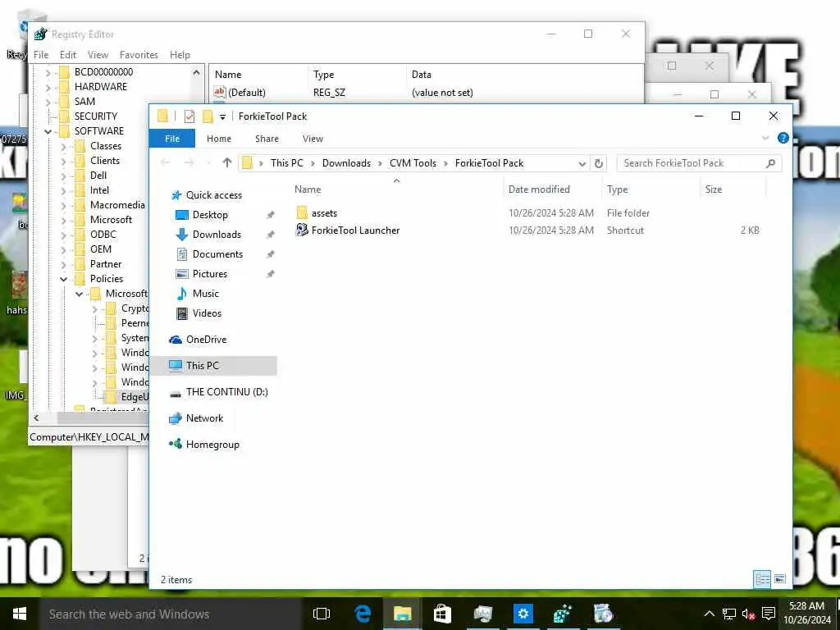Open the address bar history dropdown
This screenshot has height=630, width=840.
[582, 163]
